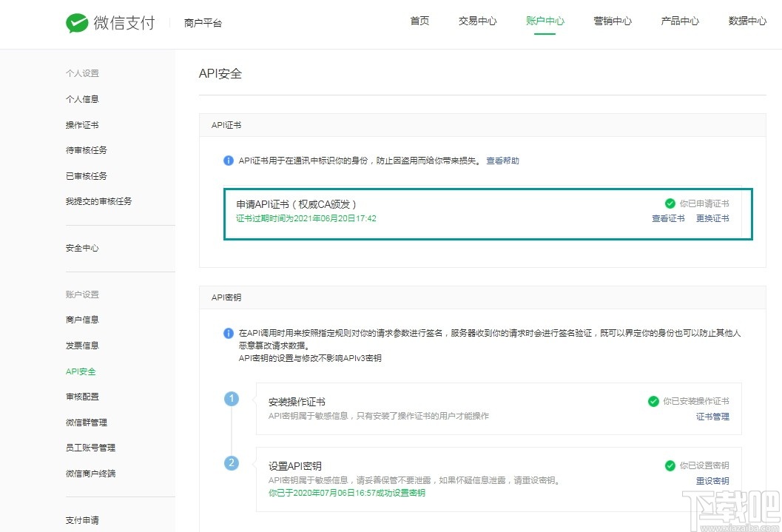Select step 1 circle for 安装操作证书
Viewport: 782px width, 532px height.
pyautogui.click(x=232, y=398)
